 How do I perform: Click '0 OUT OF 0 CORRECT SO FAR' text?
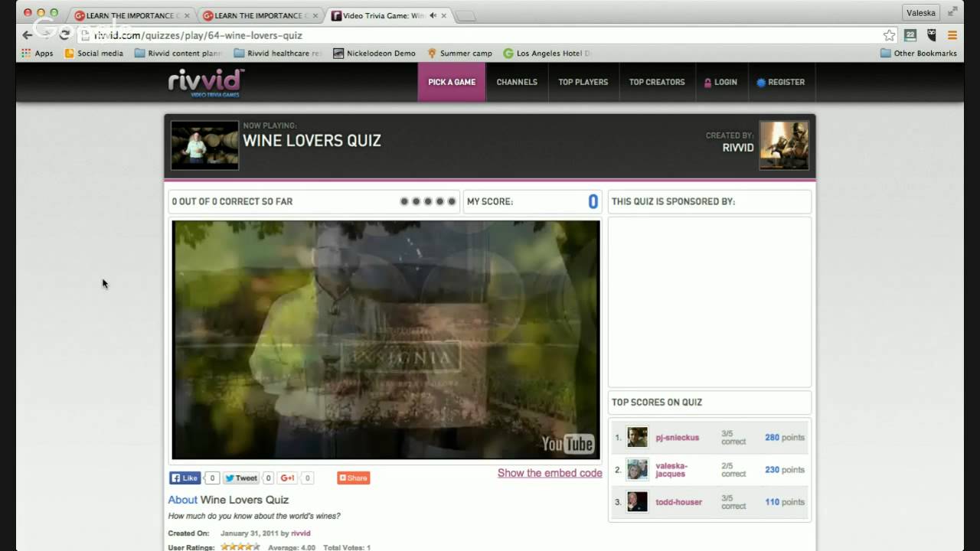point(232,202)
